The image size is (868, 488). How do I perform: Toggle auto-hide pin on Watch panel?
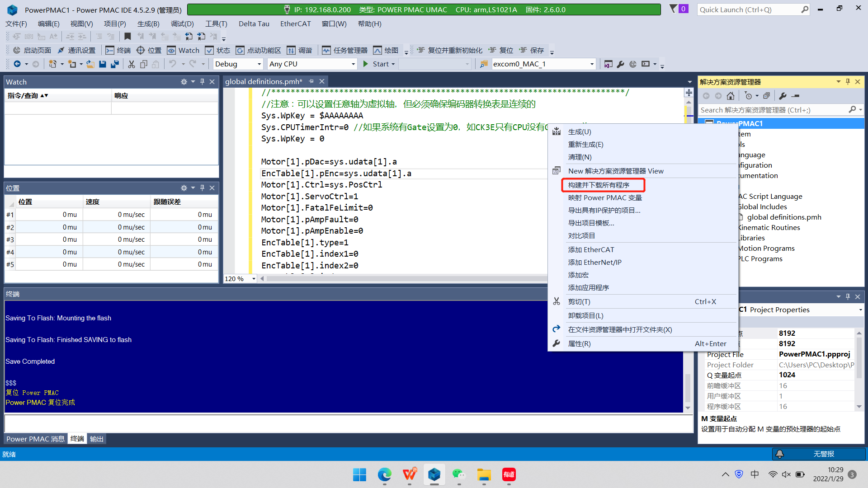202,82
